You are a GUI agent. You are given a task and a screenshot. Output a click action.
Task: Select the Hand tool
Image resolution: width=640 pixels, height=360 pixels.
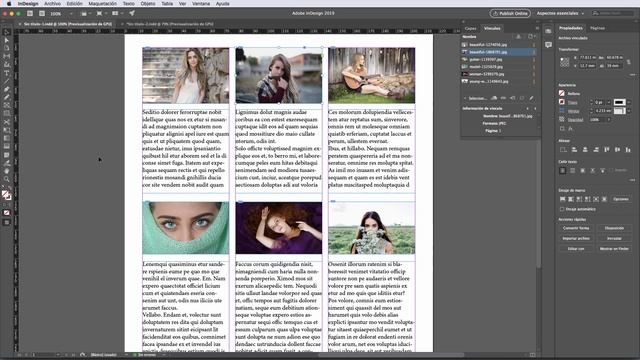click(x=6, y=171)
